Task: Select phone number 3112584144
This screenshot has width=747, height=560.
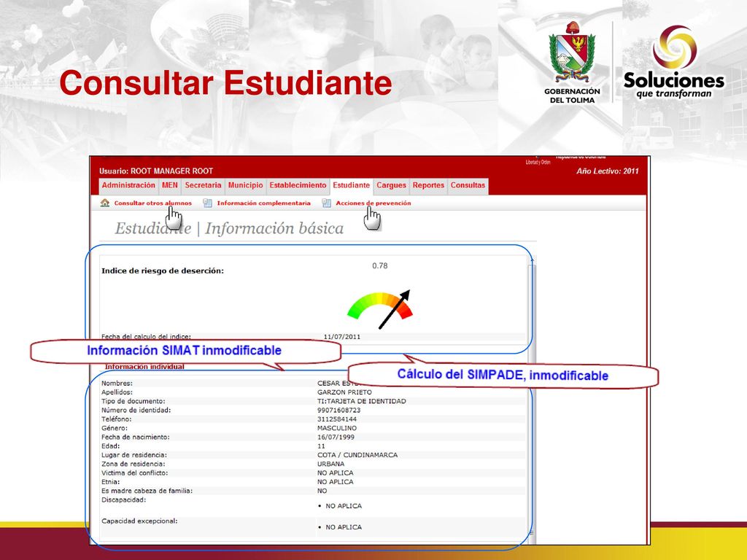Action: (x=337, y=419)
